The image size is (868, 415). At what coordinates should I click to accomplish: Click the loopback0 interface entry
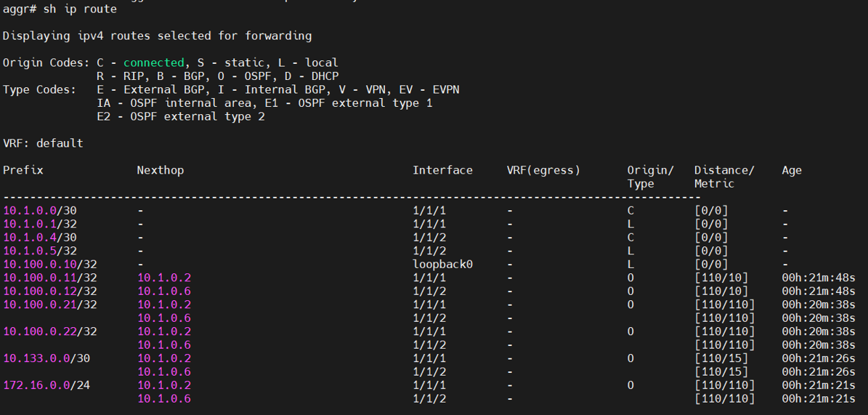[442, 265]
